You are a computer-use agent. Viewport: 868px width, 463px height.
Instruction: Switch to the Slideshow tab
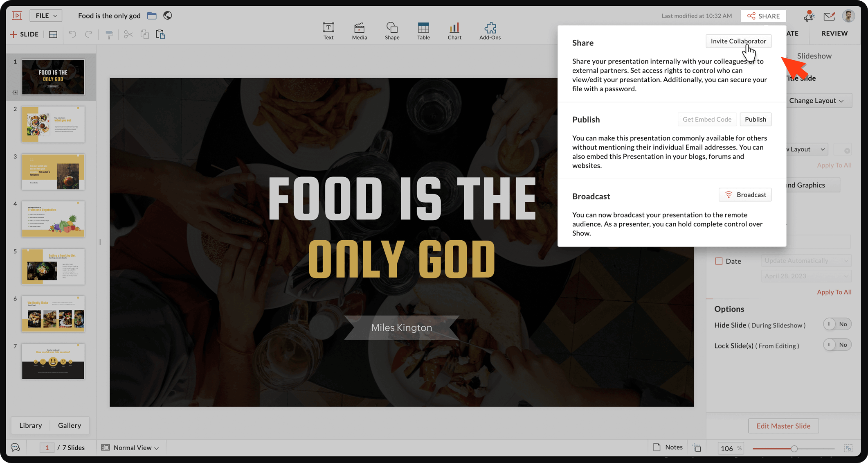click(x=814, y=56)
